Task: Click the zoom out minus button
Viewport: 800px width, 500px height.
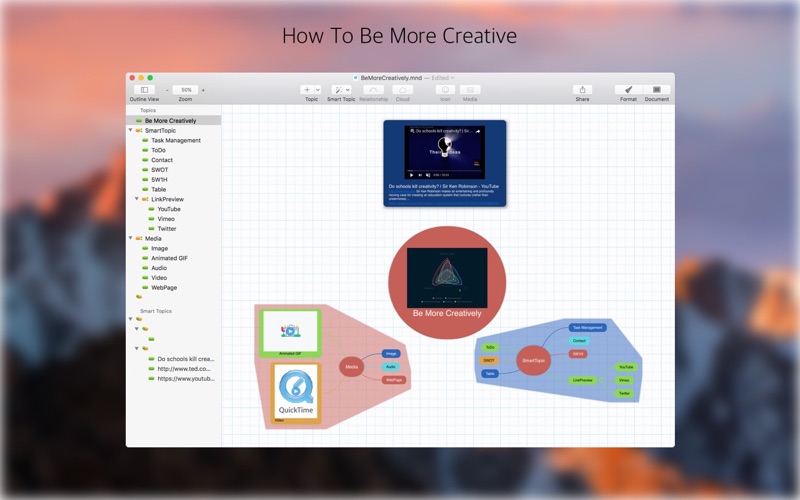Action: [x=167, y=90]
